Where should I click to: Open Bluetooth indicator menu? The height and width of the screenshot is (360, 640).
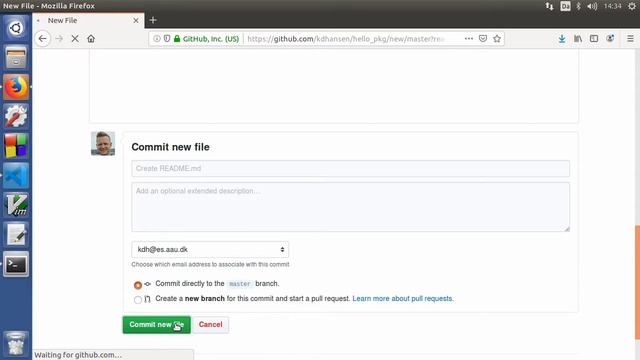pyautogui.click(x=578, y=6)
